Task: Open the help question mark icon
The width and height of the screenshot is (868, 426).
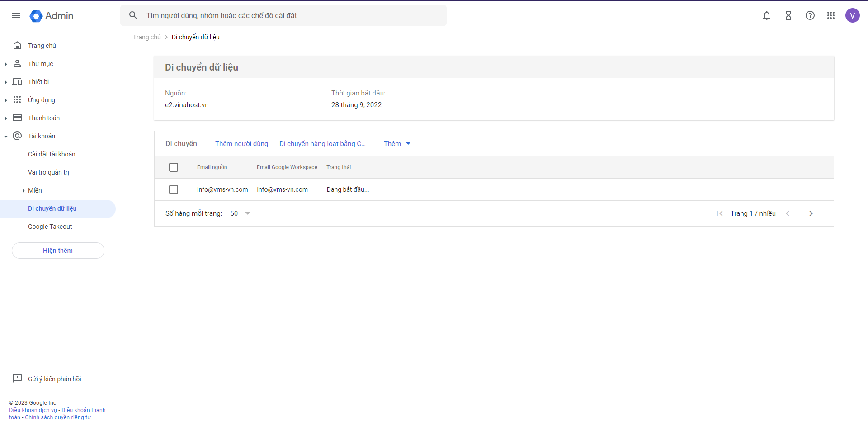Action: point(810,15)
